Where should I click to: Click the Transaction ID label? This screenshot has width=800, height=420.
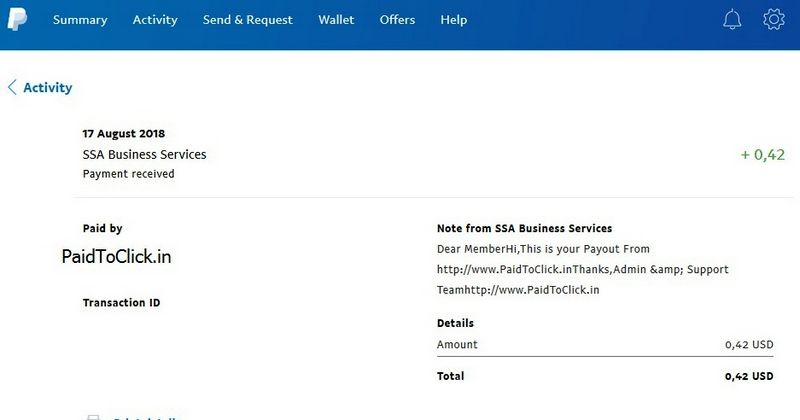pos(121,303)
